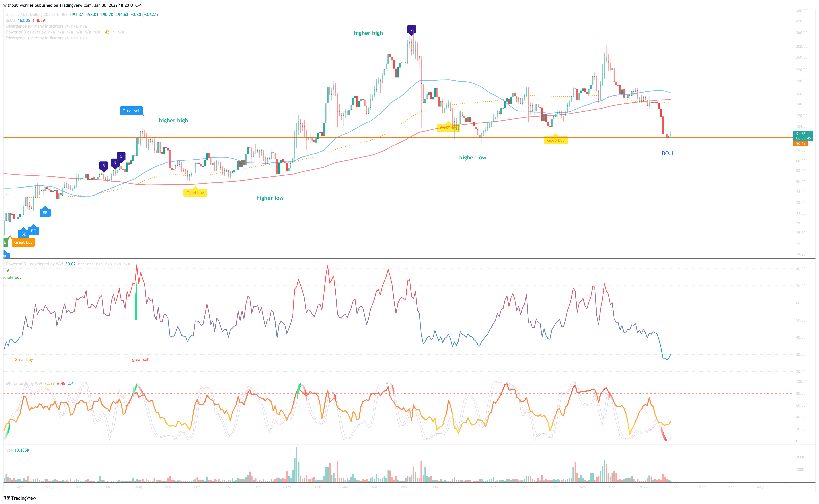Image resolution: width=819 pixels, height=504 pixels.
Task: Select the Good buy label near the October 2021 low
Action: (x=556, y=140)
